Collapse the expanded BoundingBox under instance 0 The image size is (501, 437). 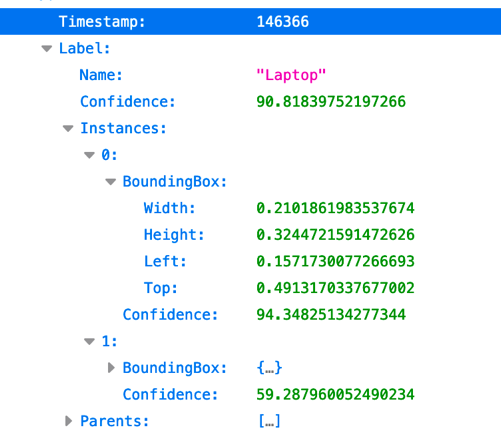point(111,182)
